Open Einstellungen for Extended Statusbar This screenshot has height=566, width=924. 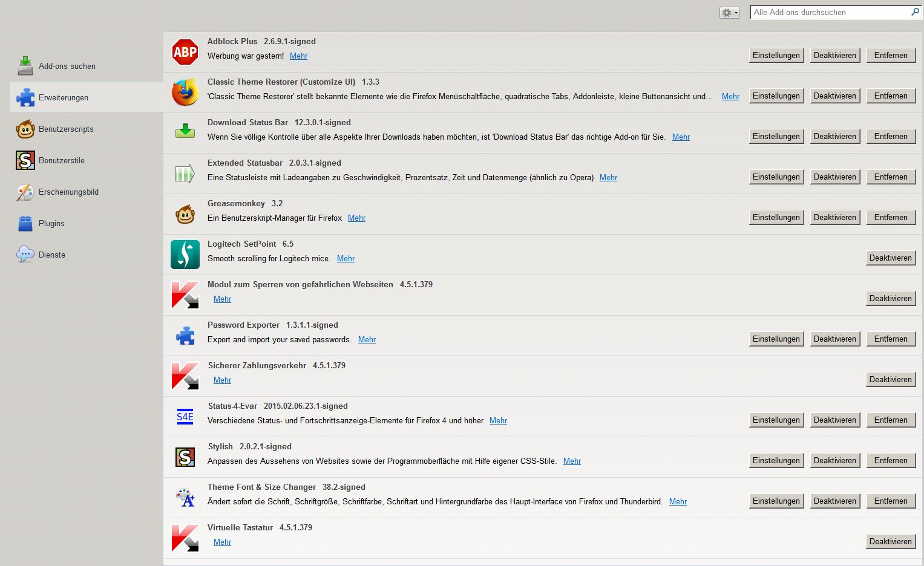point(776,177)
